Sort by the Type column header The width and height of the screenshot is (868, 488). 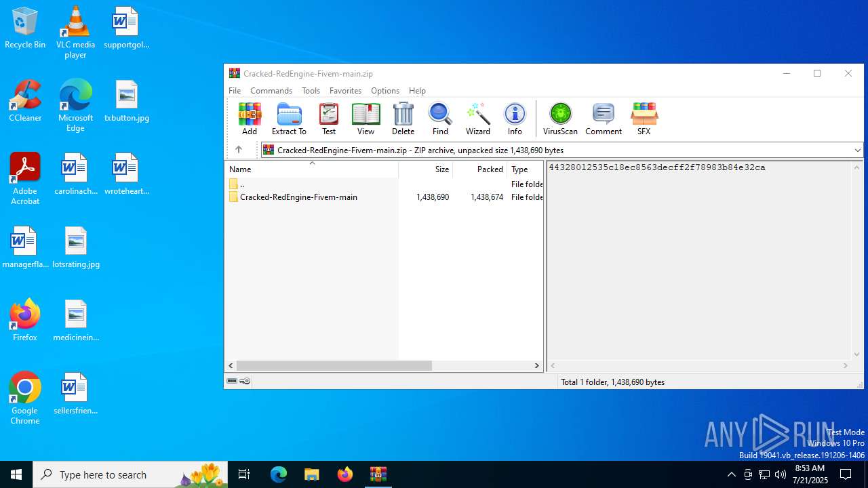(525, 169)
